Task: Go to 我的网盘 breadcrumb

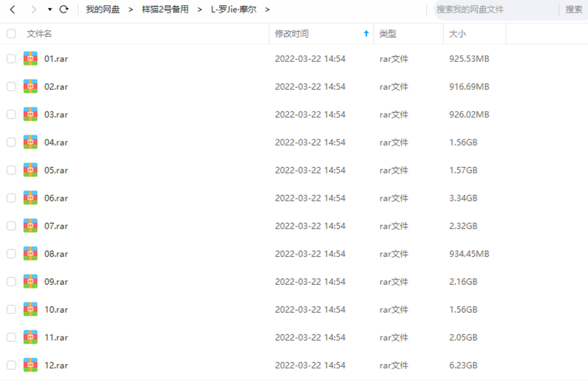Action: (103, 10)
